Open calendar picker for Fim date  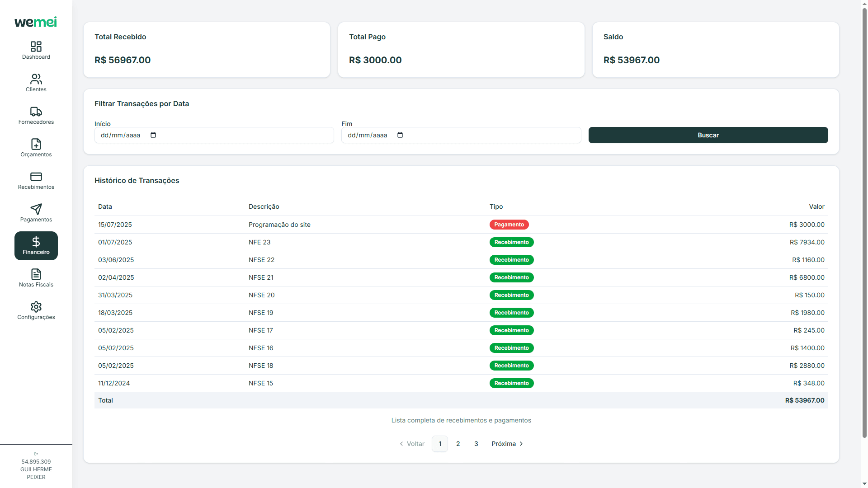(400, 135)
